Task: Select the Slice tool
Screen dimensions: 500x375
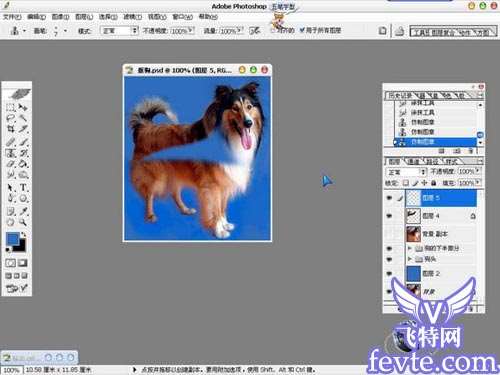Action: point(23,129)
